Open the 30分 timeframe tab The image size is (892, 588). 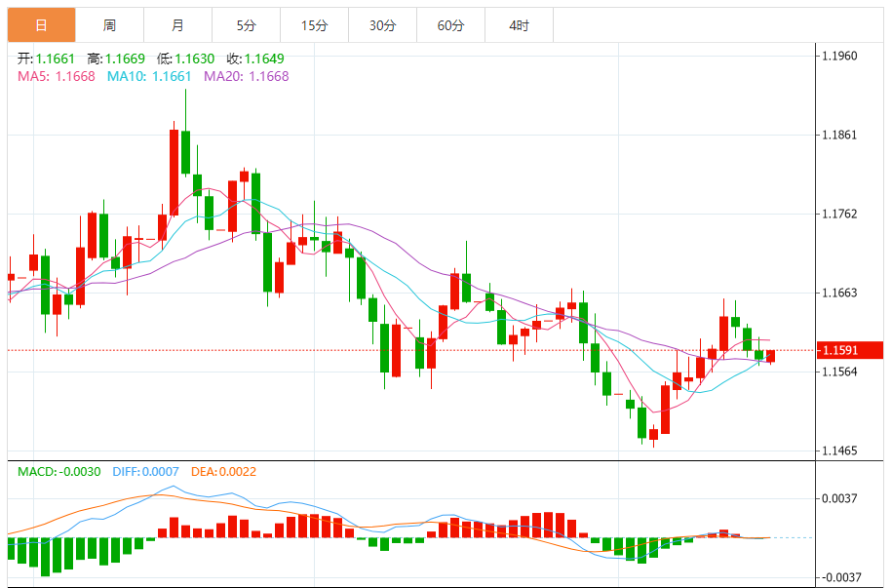click(383, 25)
